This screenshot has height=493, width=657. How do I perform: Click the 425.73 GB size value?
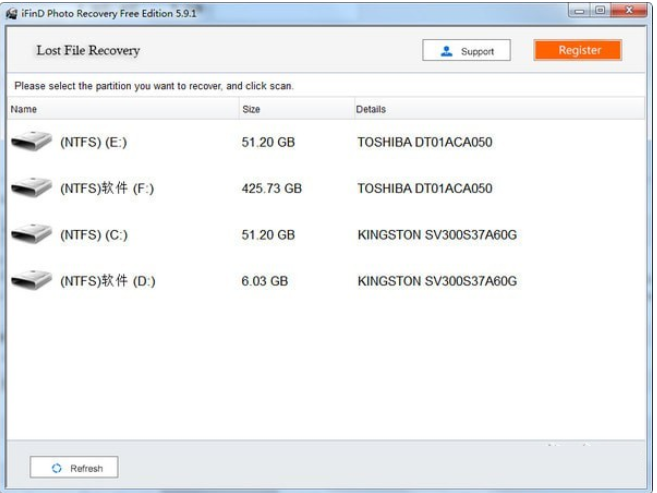272,188
